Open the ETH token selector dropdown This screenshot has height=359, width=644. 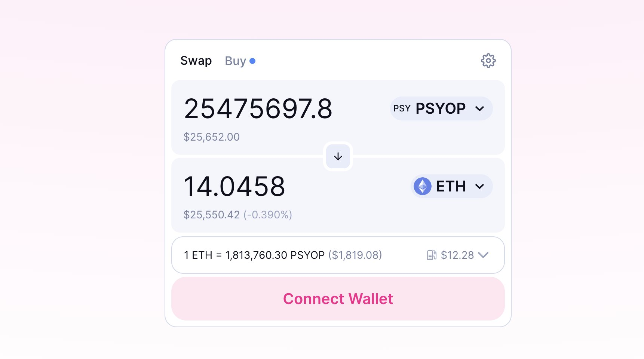coord(451,186)
